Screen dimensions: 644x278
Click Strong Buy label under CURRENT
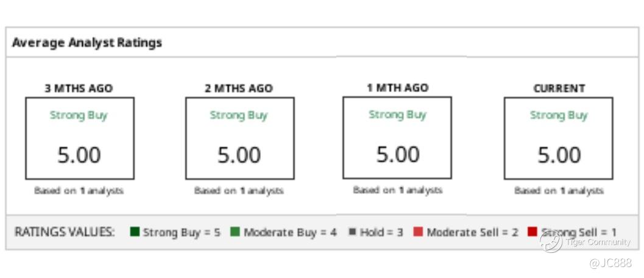(x=559, y=115)
